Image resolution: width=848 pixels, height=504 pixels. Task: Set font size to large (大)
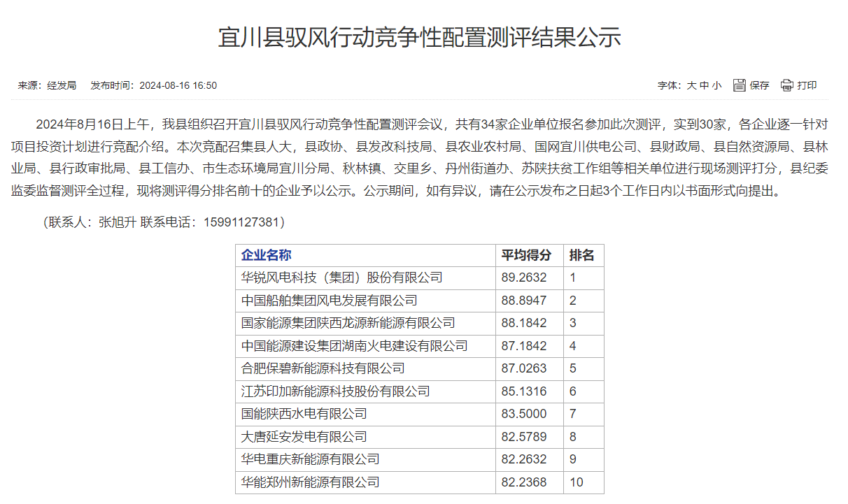click(x=691, y=85)
